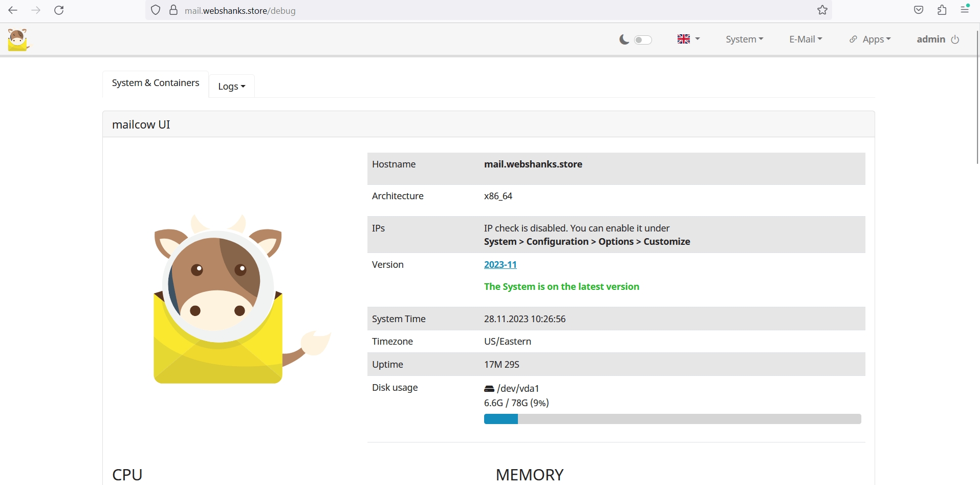Reload the page with the refresh icon
980x485 pixels.
tap(59, 10)
